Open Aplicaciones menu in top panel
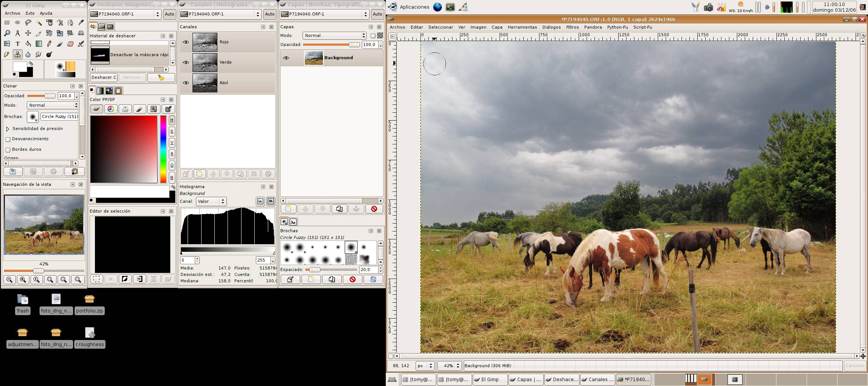This screenshot has height=386, width=868. pyautogui.click(x=409, y=7)
